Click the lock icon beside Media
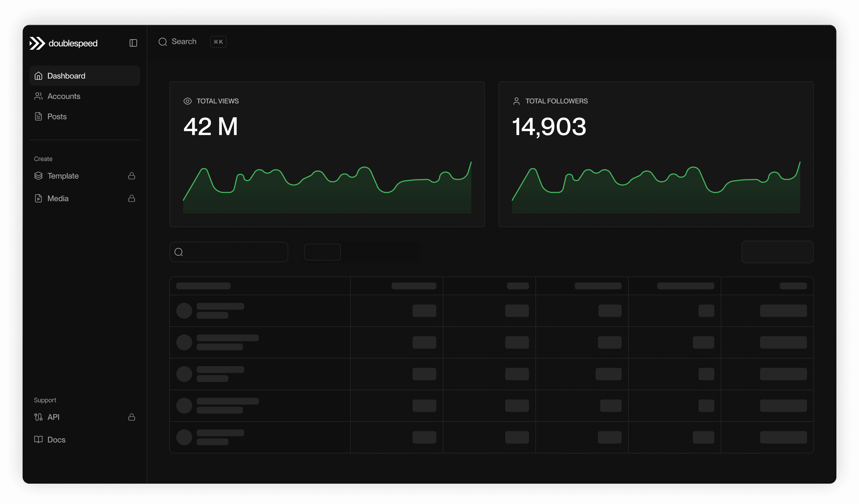This screenshot has width=859, height=504. click(x=132, y=198)
